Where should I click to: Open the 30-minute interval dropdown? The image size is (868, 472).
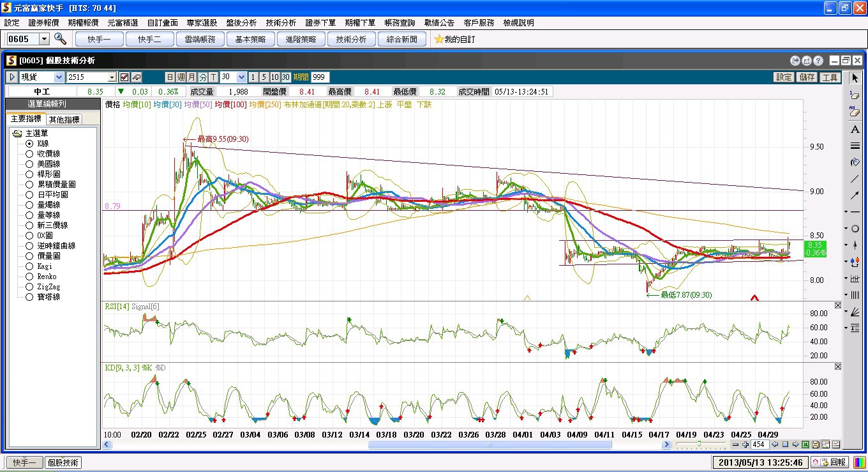point(241,77)
